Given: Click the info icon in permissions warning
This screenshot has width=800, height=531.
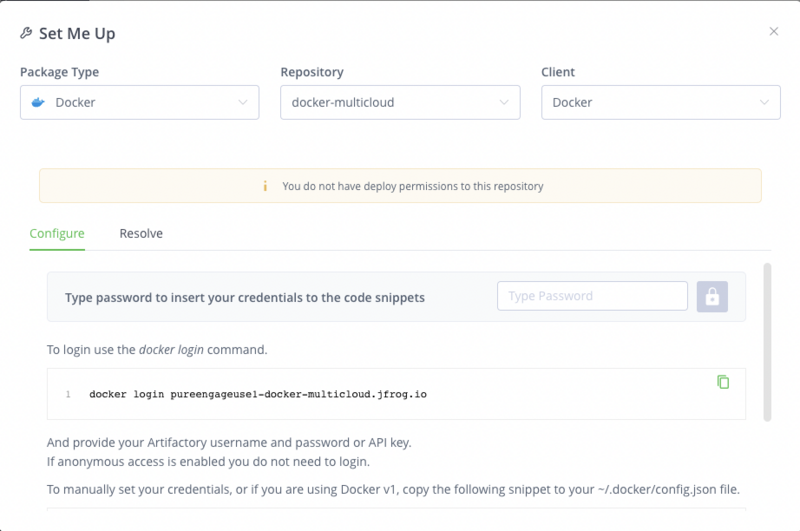Looking at the screenshot, I should click(265, 186).
